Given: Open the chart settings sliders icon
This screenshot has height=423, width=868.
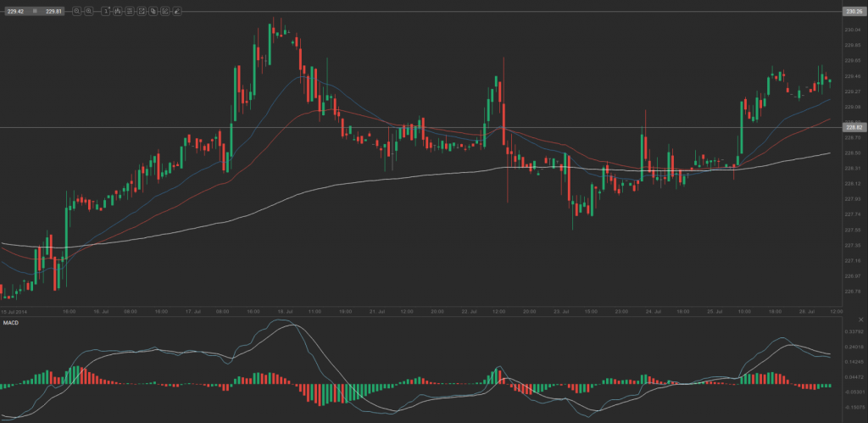Looking at the screenshot, I should click(130, 11).
